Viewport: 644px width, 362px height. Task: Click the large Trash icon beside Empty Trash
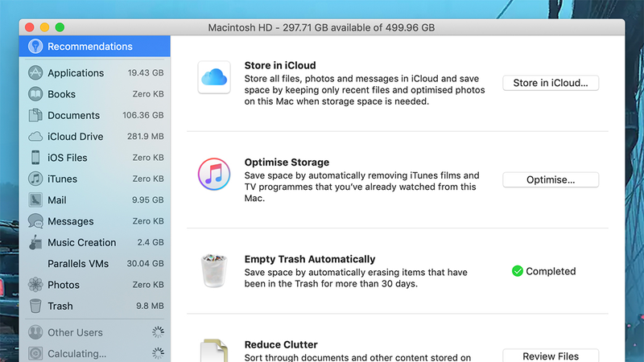214,270
